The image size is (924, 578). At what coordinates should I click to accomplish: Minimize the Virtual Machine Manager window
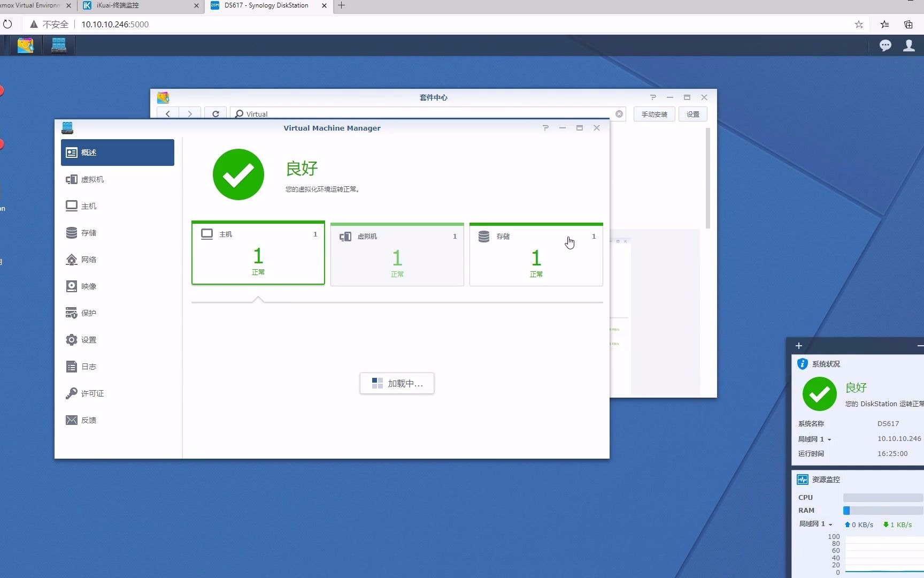coord(563,128)
